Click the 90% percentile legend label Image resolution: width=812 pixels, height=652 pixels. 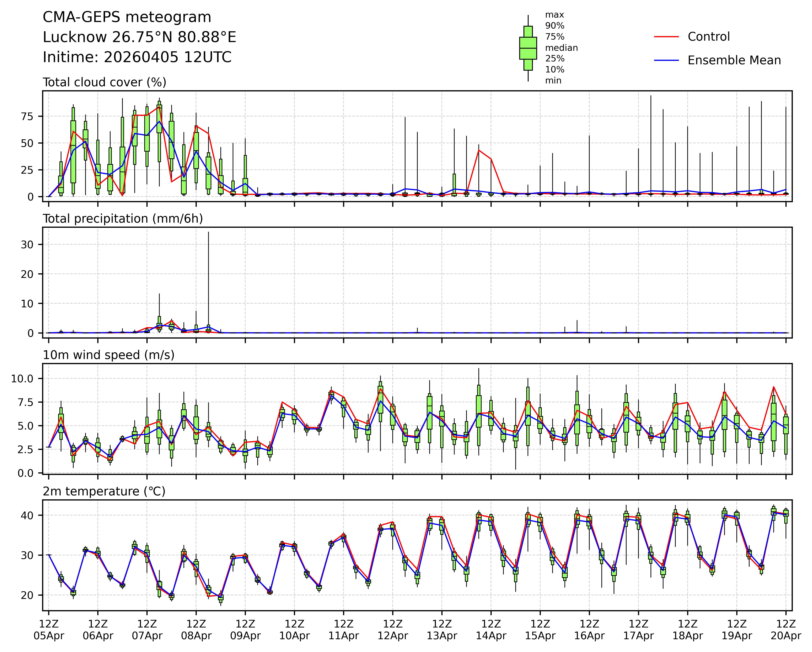[555, 26]
